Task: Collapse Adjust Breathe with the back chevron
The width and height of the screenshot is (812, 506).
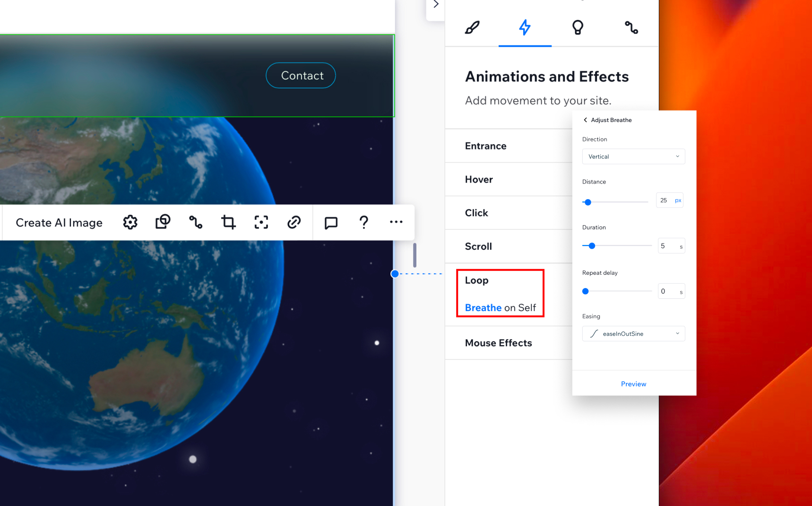Action: click(x=585, y=120)
